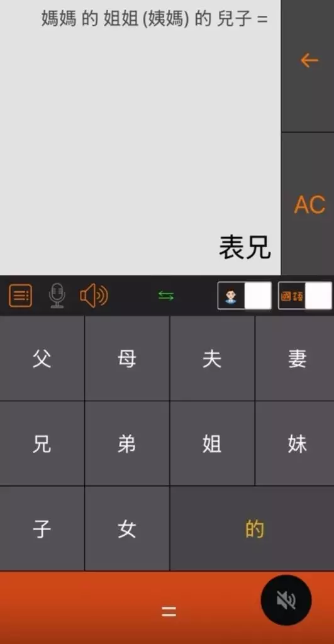The height and width of the screenshot is (644, 334).
Task: Clear everything with the AC button
Action: [309, 204]
